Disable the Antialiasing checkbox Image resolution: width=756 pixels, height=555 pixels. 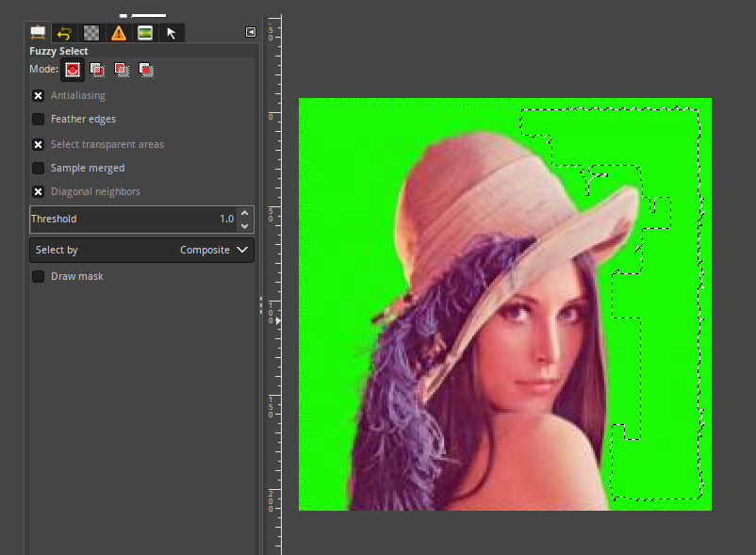click(39, 95)
